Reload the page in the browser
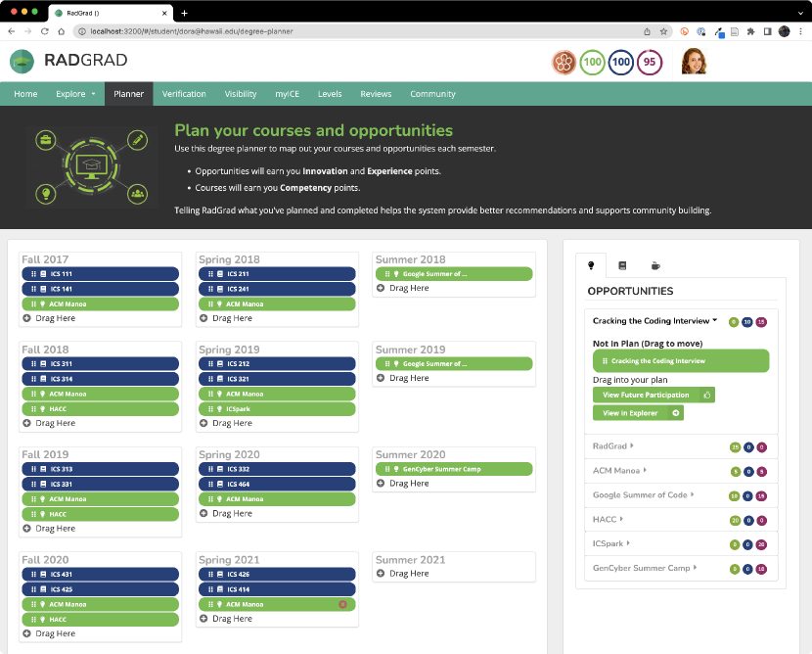Image resolution: width=812 pixels, height=654 pixels. (x=45, y=31)
